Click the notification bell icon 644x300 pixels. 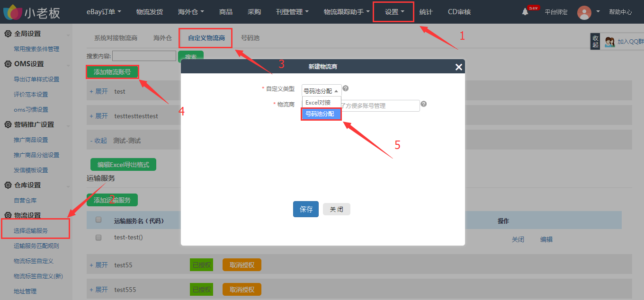[525, 12]
